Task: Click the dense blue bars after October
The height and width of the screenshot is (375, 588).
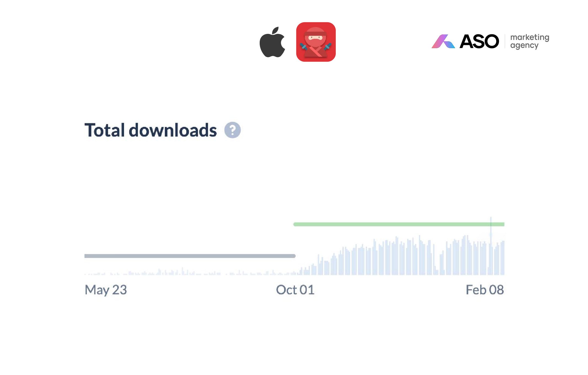Action: point(402,255)
